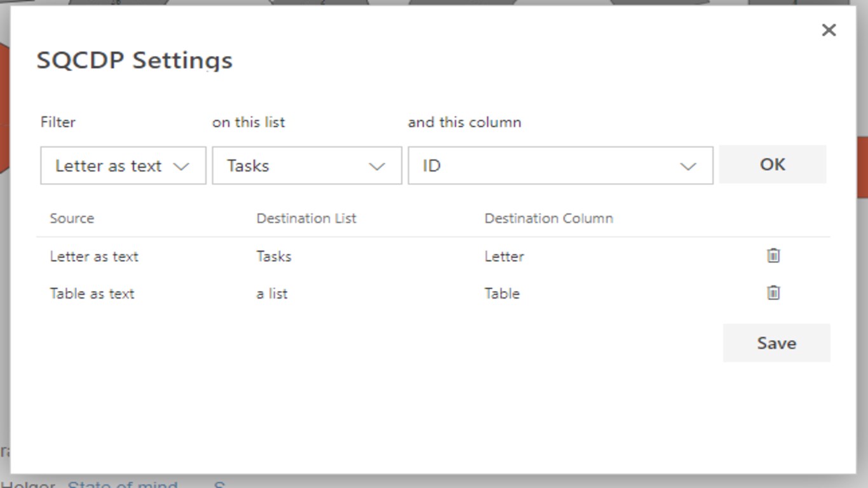Image resolution: width=868 pixels, height=488 pixels.
Task: Click the Destination List column header
Action: 306,219
